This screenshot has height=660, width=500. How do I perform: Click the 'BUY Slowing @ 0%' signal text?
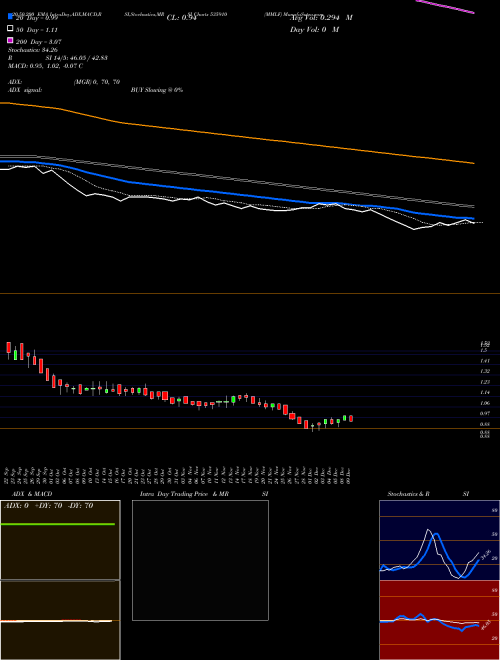click(157, 90)
